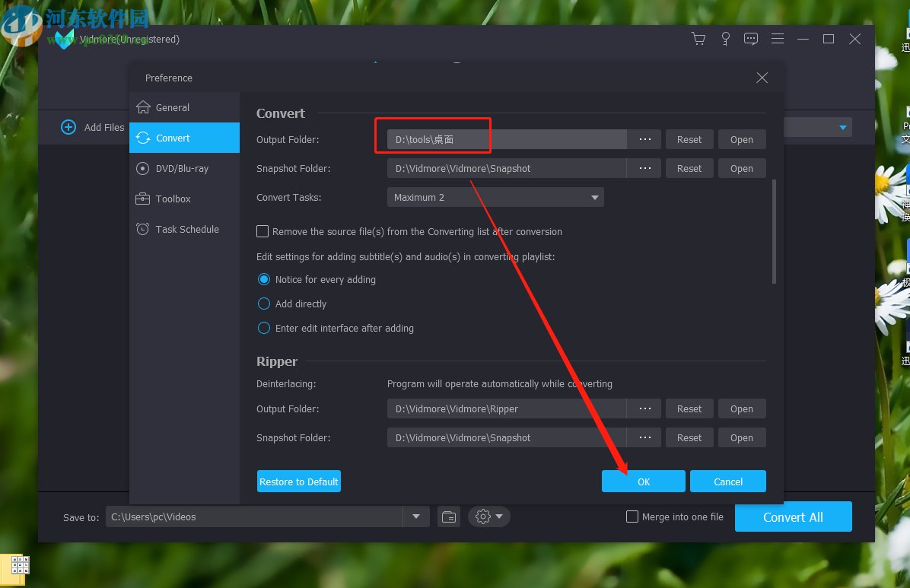
Task: Open the hamburger menu in title bar
Action: [777, 39]
